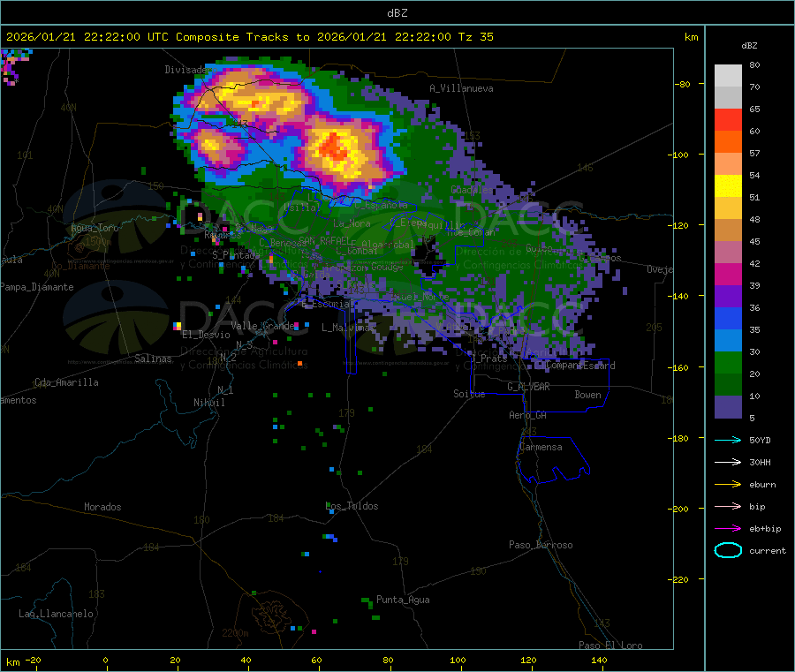Click the 'Tz 35' value in header
Screen dimensions: 795x672
pos(475,37)
